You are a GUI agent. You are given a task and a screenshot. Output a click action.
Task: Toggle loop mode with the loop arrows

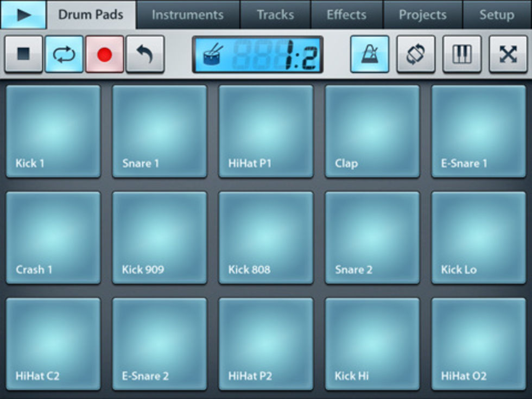pos(64,54)
